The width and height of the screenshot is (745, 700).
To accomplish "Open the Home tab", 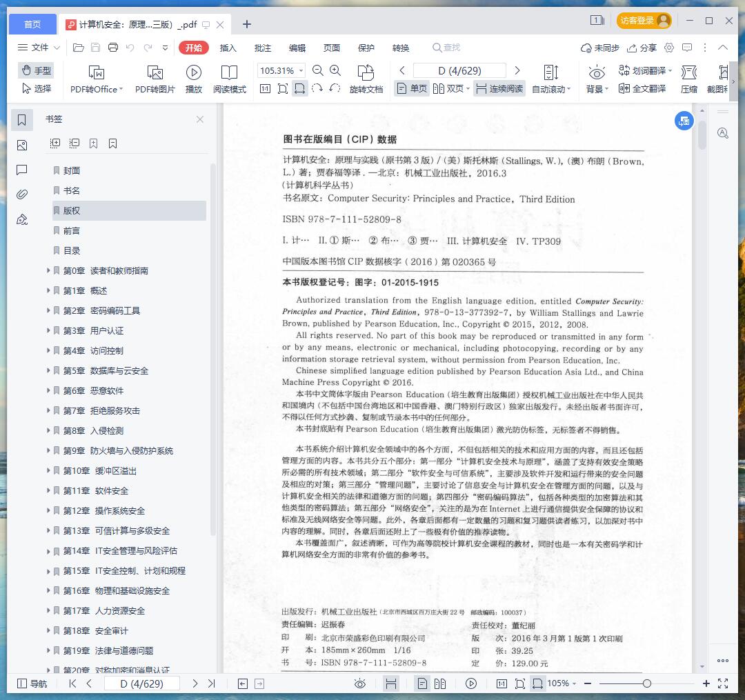I will pyautogui.click(x=32, y=24).
